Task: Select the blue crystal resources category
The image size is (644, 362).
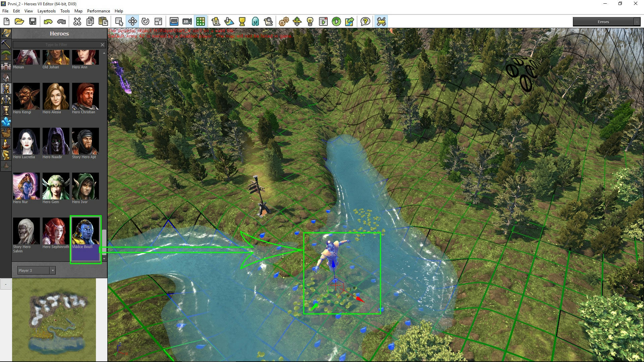Action: 6,122
